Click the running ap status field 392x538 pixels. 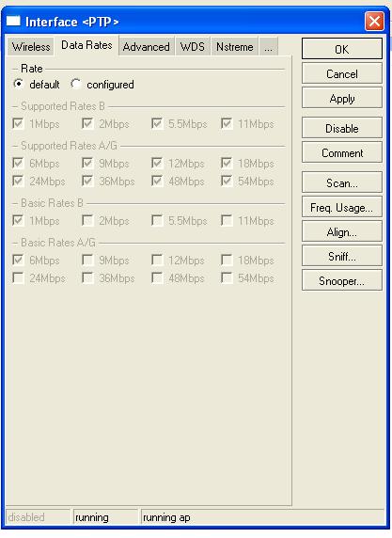[262, 517]
